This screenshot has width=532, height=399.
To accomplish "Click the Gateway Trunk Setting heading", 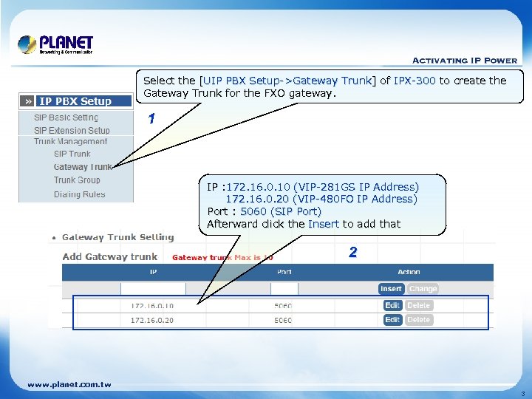I will click(117, 237).
